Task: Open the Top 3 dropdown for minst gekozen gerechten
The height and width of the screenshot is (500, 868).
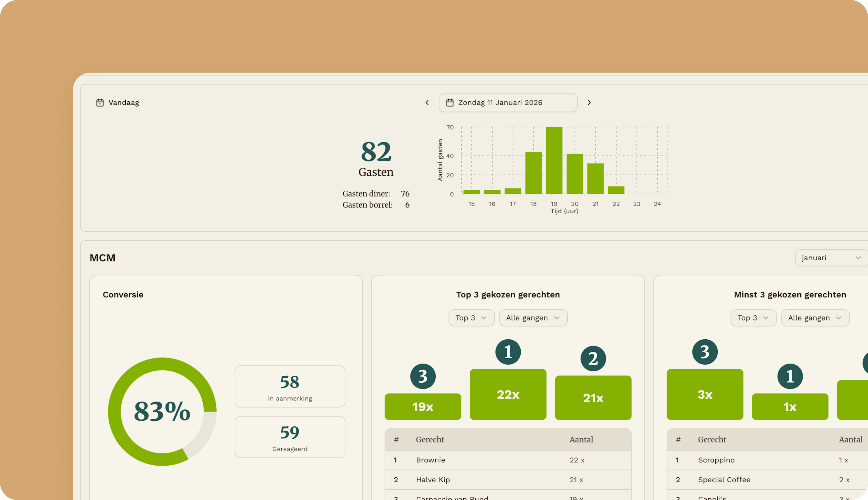Action: tap(753, 318)
